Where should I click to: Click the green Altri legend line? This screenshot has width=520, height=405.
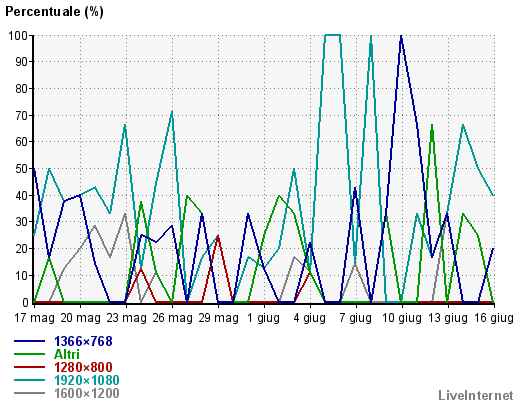[x=29, y=354]
